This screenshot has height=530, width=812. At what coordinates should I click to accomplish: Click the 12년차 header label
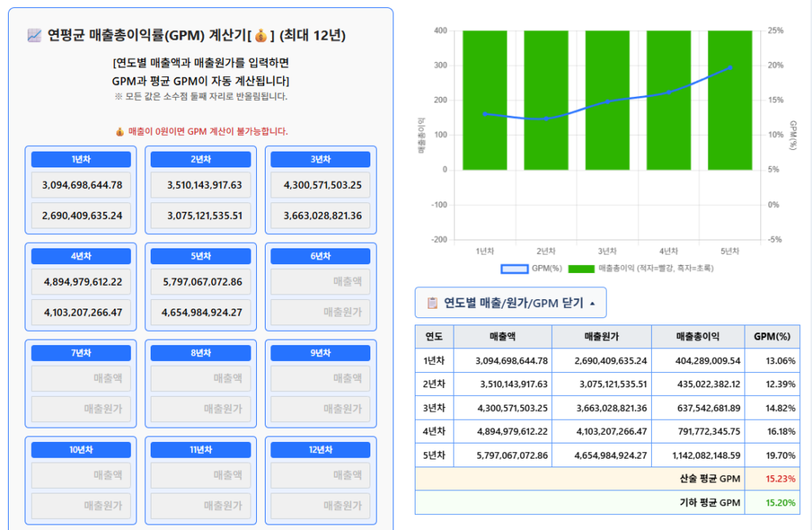click(321, 449)
